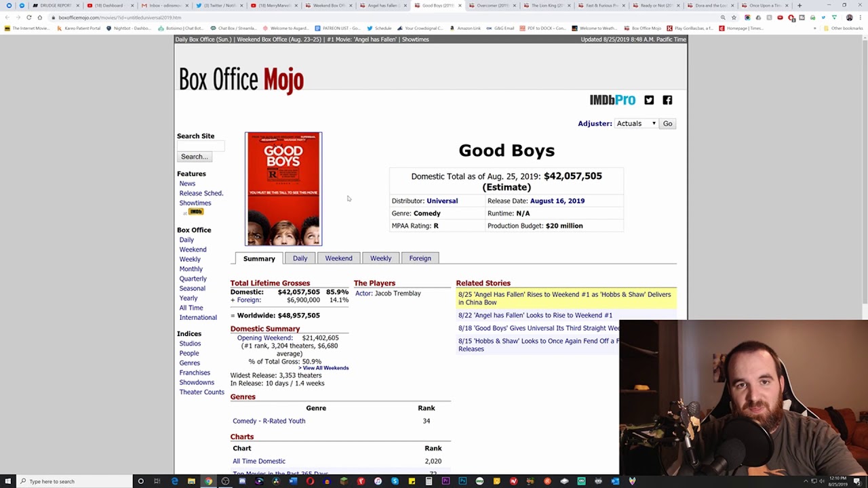Open the 8/25 'Angel Has Fallen' Rises story
The width and height of the screenshot is (868, 488).
[564, 298]
